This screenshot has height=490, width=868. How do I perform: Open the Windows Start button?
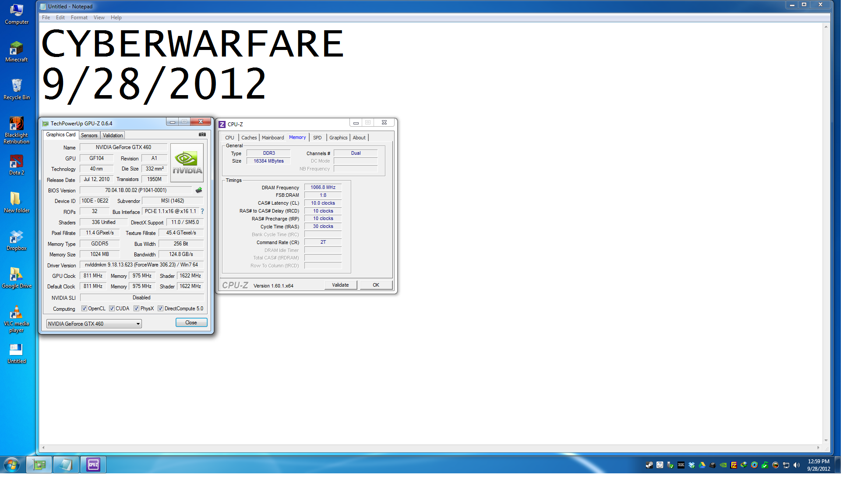12,465
